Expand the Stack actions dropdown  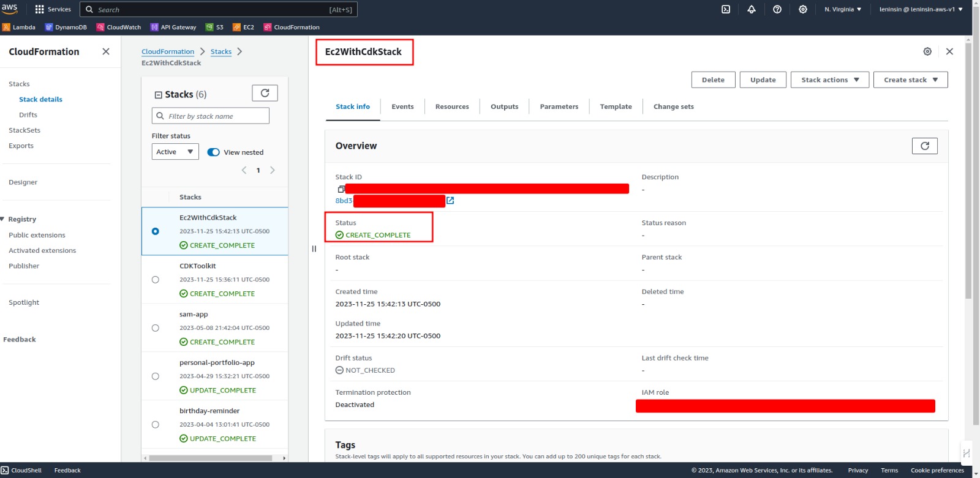point(829,80)
